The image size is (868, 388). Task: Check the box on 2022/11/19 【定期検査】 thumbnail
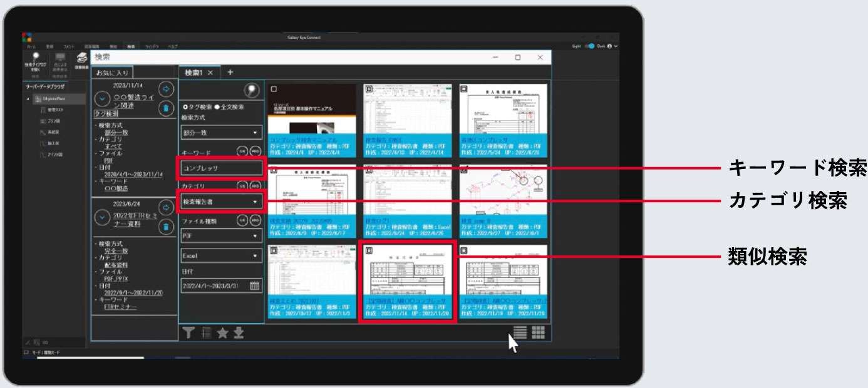pyautogui.click(x=464, y=250)
